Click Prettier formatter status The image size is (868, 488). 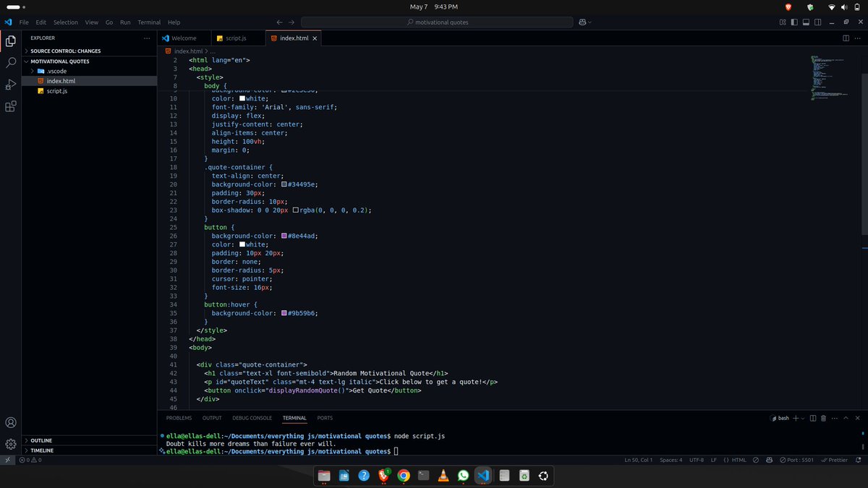(x=834, y=460)
